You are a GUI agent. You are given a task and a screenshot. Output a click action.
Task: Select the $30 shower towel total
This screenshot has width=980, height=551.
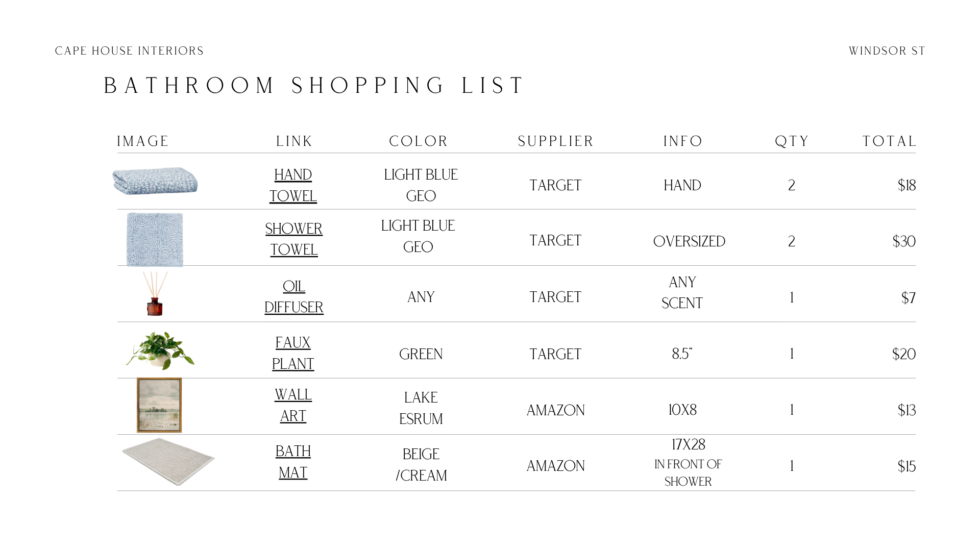tap(904, 241)
